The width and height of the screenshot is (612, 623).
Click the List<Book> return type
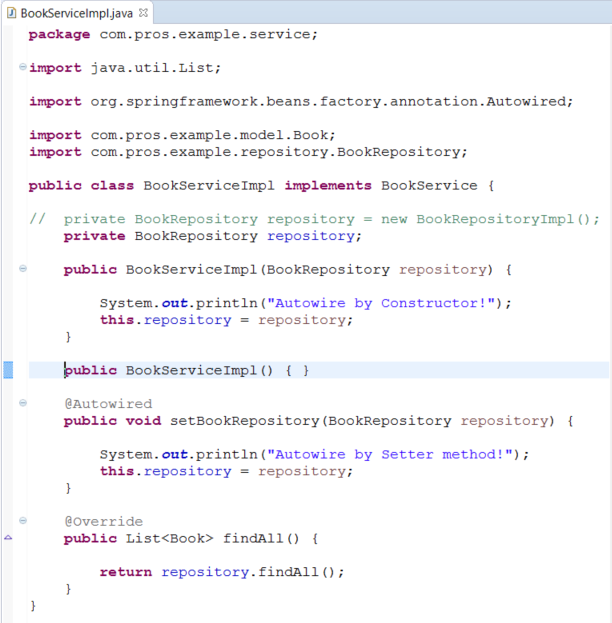coord(169,539)
